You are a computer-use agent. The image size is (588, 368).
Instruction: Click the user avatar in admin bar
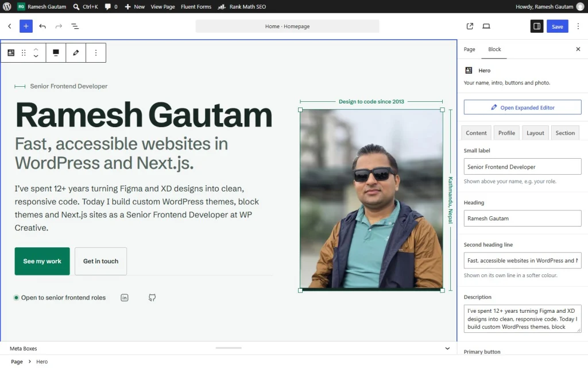coord(580,6)
